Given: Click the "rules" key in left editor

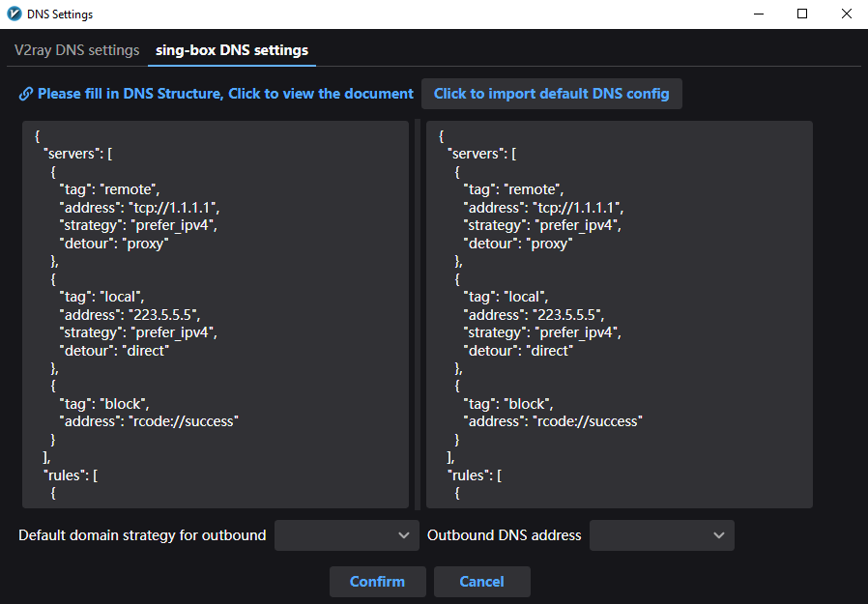Looking at the screenshot, I should pos(65,475).
